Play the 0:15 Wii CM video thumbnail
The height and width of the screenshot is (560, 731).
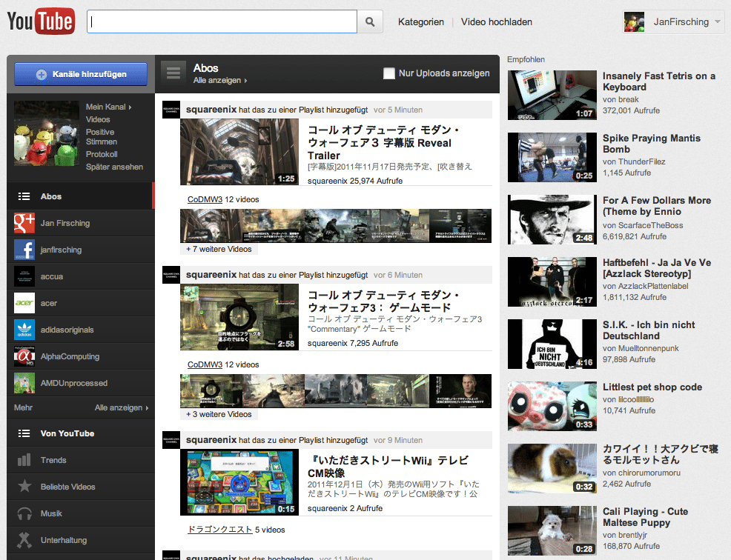point(239,482)
